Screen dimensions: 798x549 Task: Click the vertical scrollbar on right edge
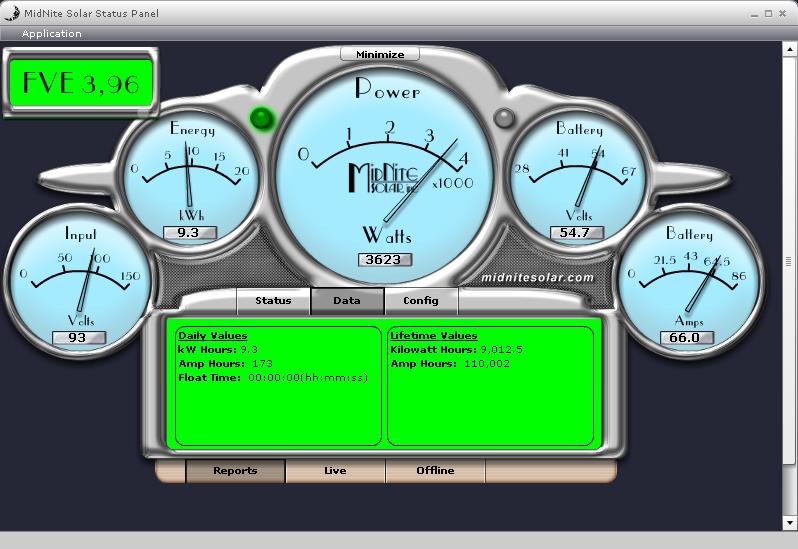click(x=791, y=262)
